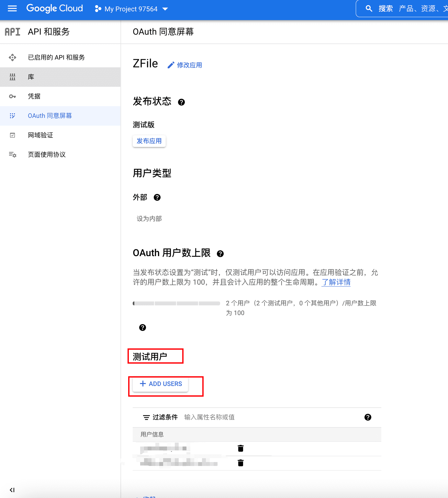Image resolution: width=448 pixels, height=498 pixels.
Task: Open 已启用的 API 和服务 page
Action: coord(56,58)
